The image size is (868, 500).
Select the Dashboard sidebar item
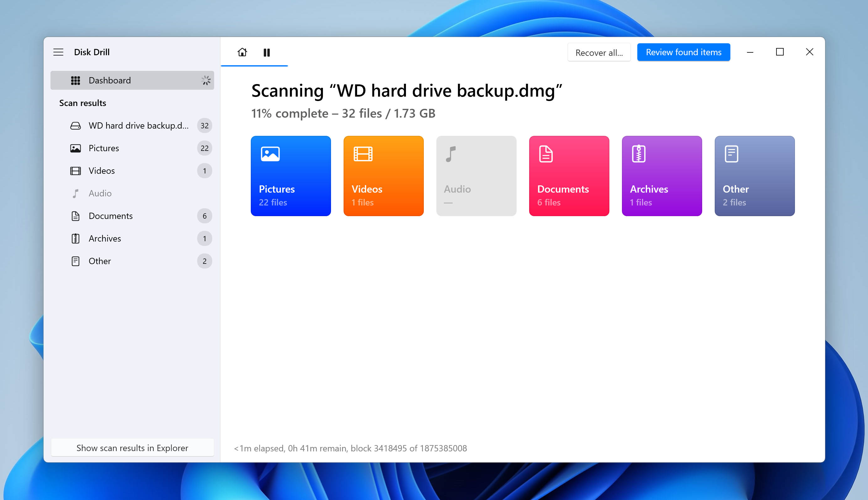[132, 80]
